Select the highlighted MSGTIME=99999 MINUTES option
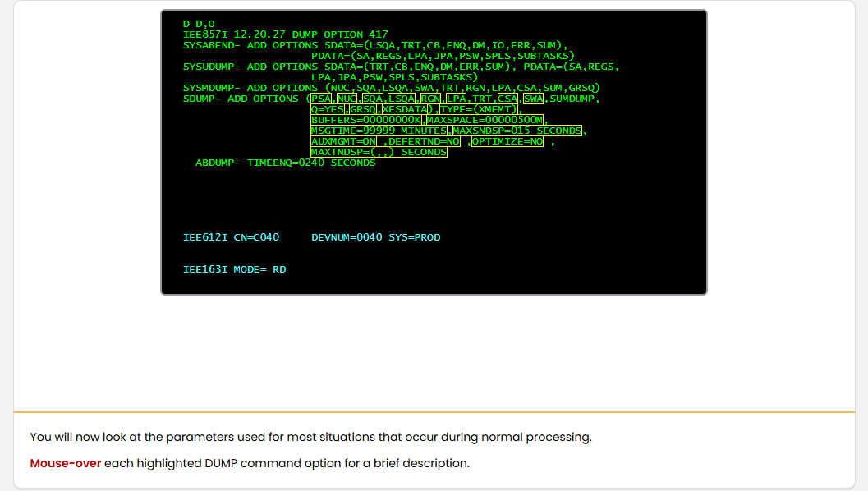The width and height of the screenshot is (868, 491). point(379,131)
